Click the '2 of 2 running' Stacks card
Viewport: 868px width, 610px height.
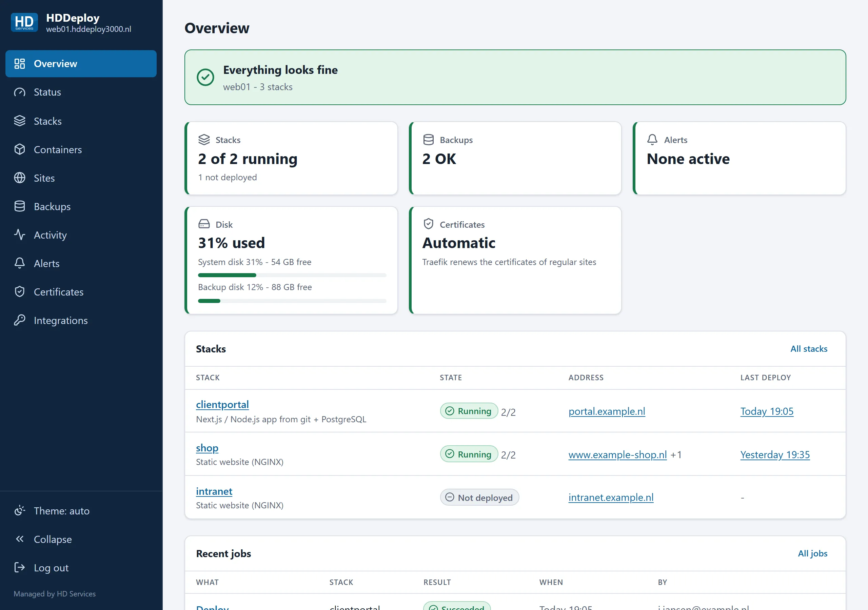tap(291, 158)
